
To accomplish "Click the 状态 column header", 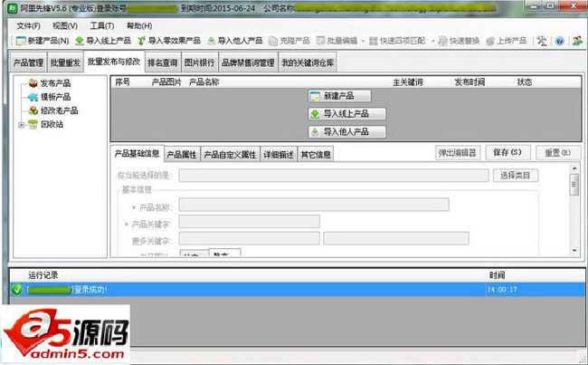I will point(525,82).
